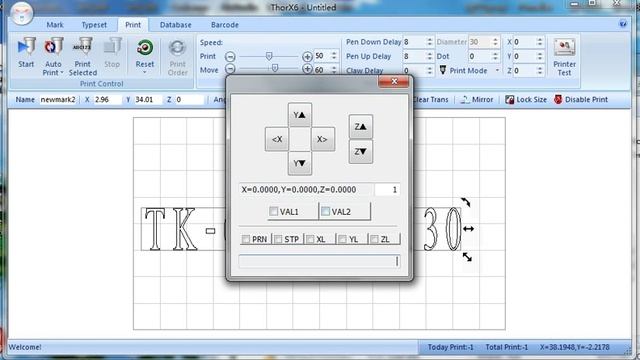The width and height of the screenshot is (640, 360).
Task: Click the Z up jog button
Action: pos(360,127)
